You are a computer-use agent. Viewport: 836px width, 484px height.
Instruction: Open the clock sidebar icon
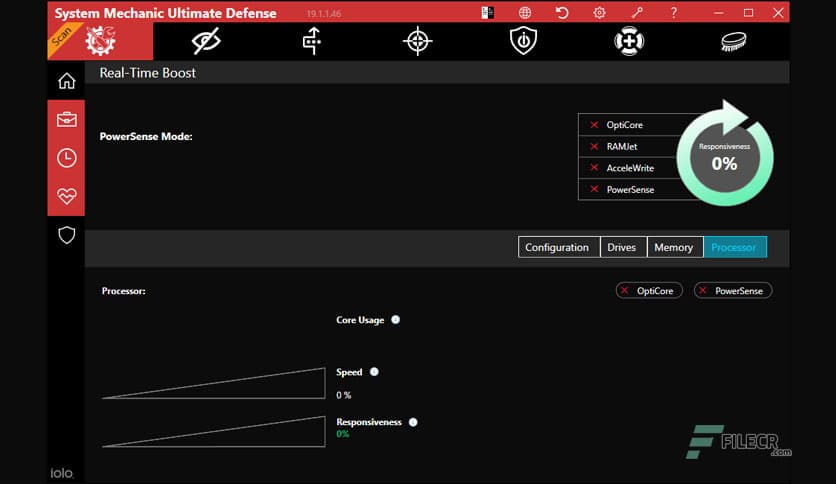click(x=67, y=158)
